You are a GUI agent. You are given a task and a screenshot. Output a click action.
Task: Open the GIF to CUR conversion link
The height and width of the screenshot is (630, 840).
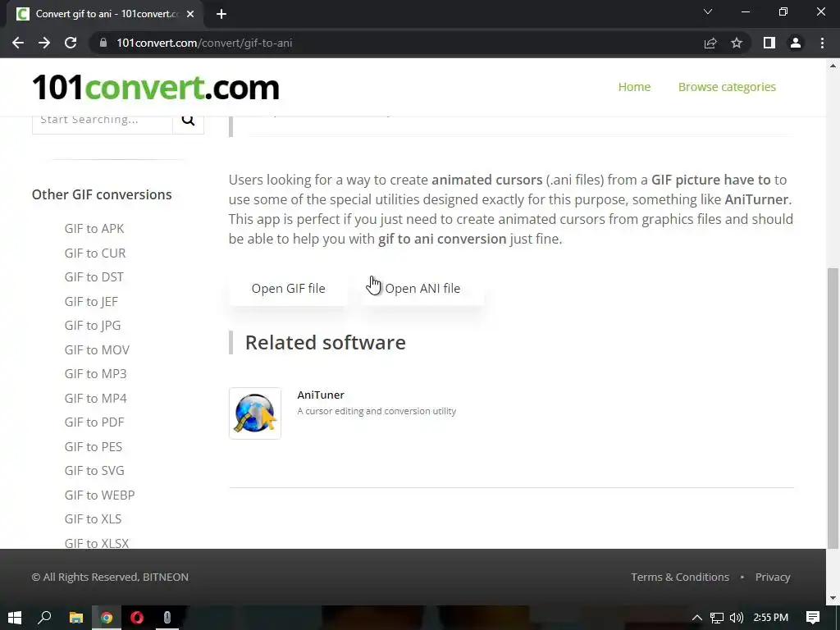pyautogui.click(x=95, y=253)
